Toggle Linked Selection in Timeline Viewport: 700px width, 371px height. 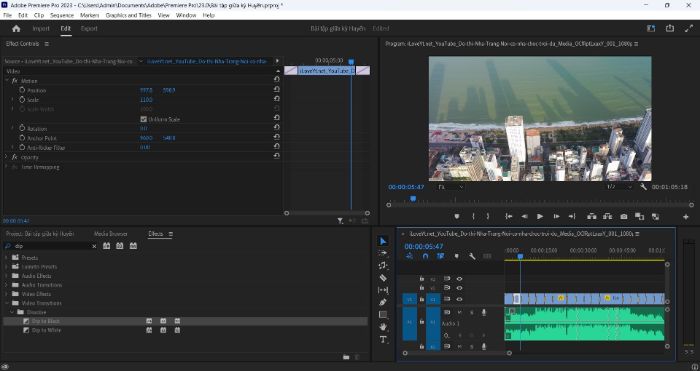[x=441, y=256]
